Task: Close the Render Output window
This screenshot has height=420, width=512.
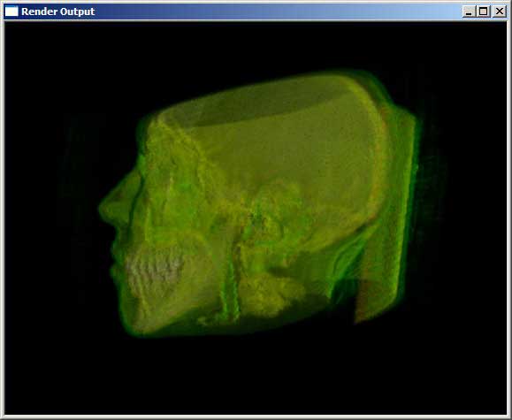Action: [500, 11]
